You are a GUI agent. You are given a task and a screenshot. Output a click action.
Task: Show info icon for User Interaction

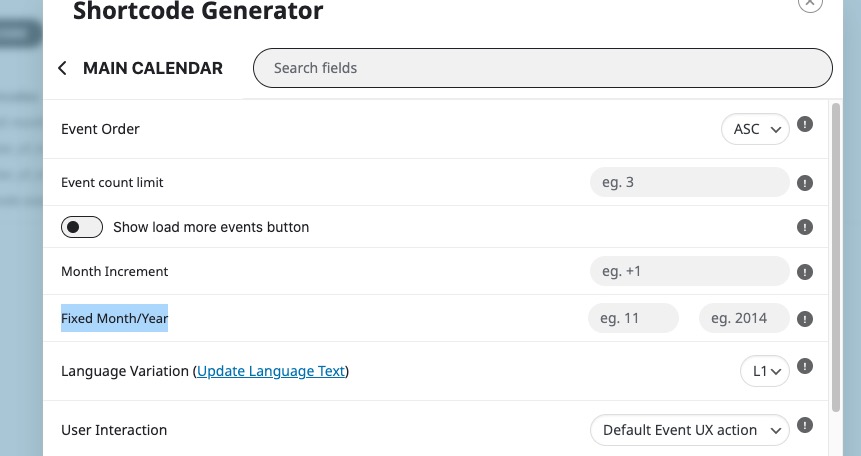click(x=804, y=425)
